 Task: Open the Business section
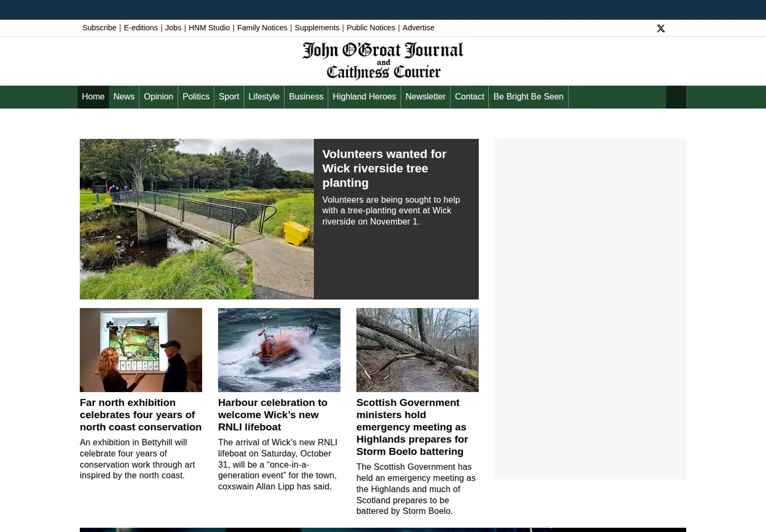(x=306, y=97)
